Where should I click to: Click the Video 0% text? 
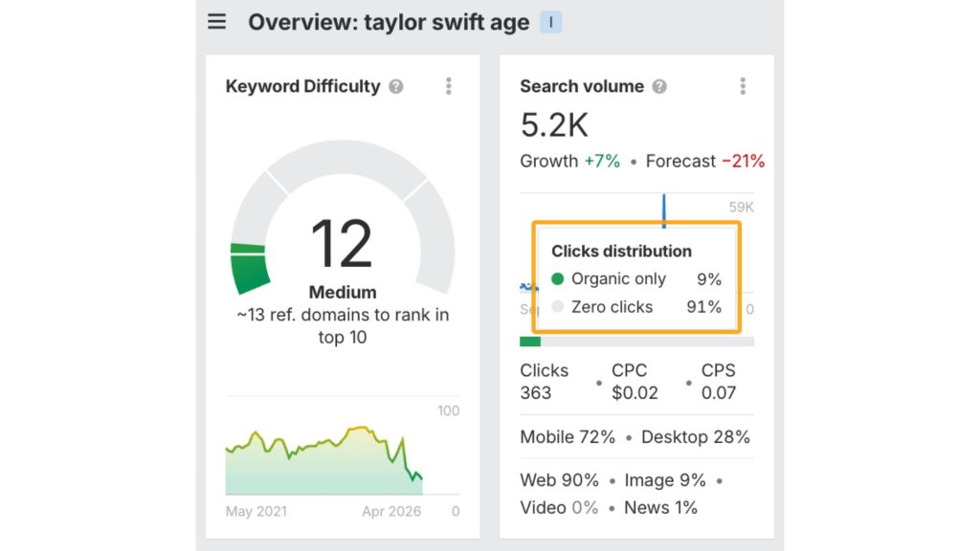pos(559,507)
